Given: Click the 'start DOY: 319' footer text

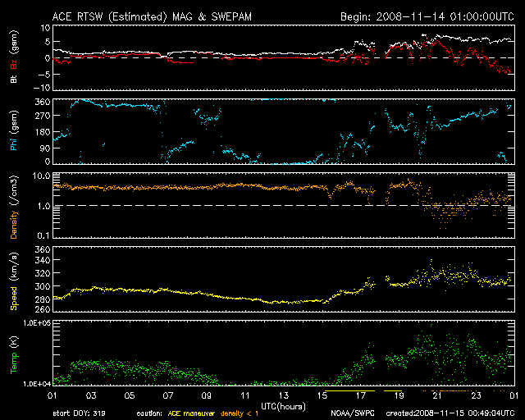Looking at the screenshot, I should pos(80,413).
